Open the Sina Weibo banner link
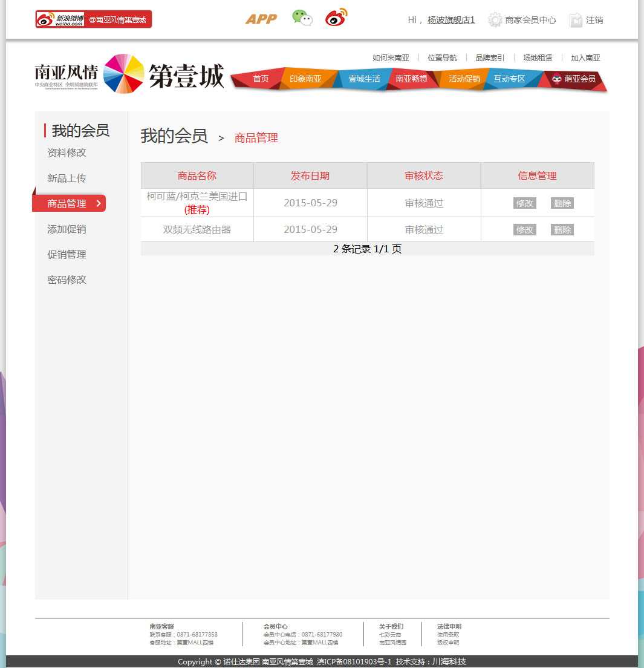 pos(94,19)
